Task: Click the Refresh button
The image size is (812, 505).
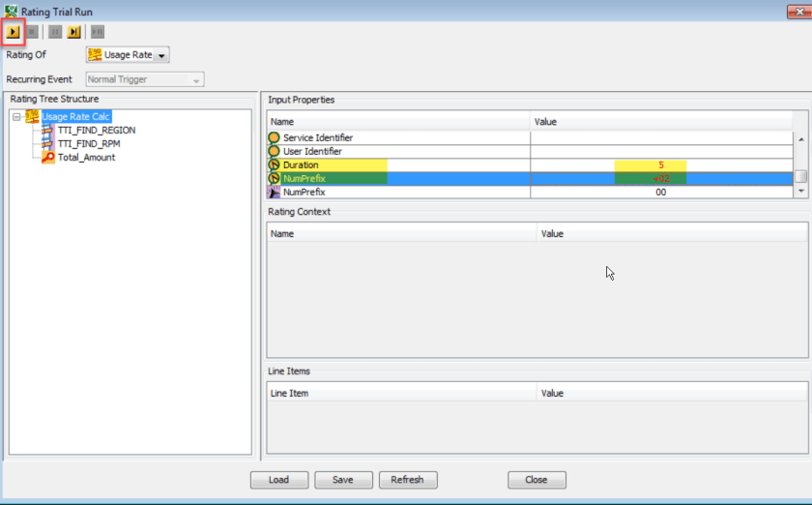Action: 408,480
